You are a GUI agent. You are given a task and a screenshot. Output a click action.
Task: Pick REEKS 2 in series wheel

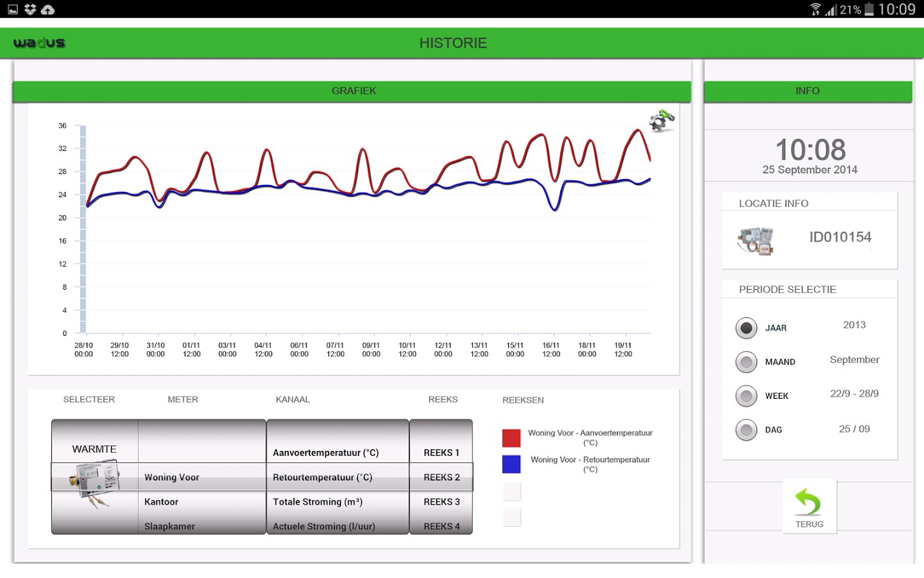[441, 477]
